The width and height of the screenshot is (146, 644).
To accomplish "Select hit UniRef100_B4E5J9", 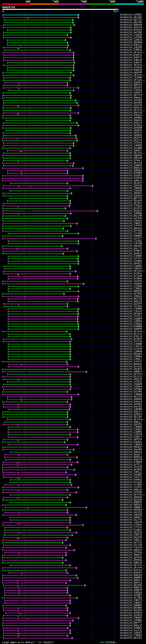I will tap(131, 168).
